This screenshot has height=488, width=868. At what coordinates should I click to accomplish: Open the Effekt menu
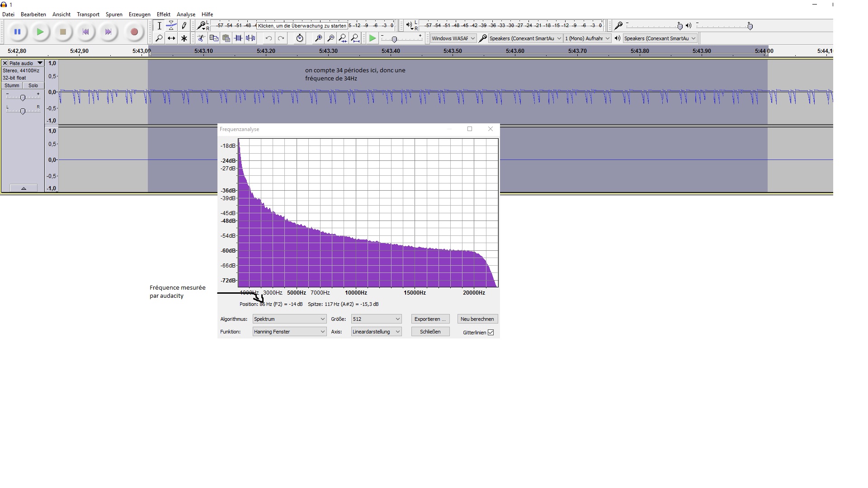(163, 14)
